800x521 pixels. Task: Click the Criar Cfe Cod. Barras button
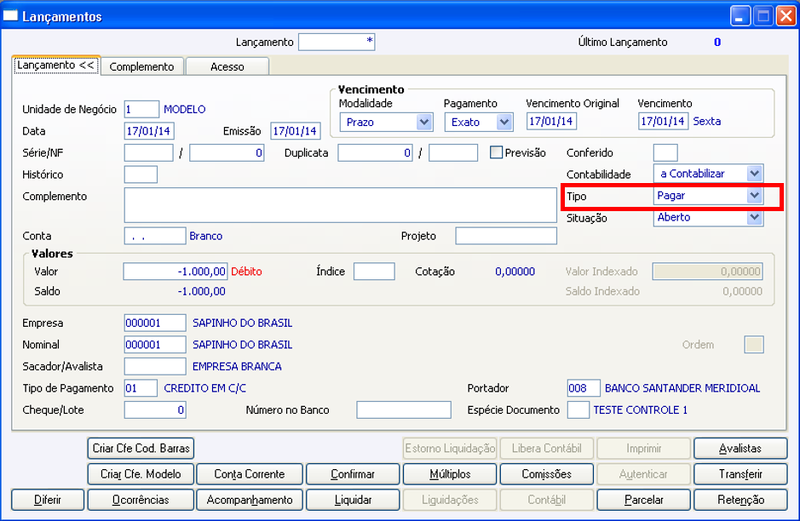coord(141,448)
